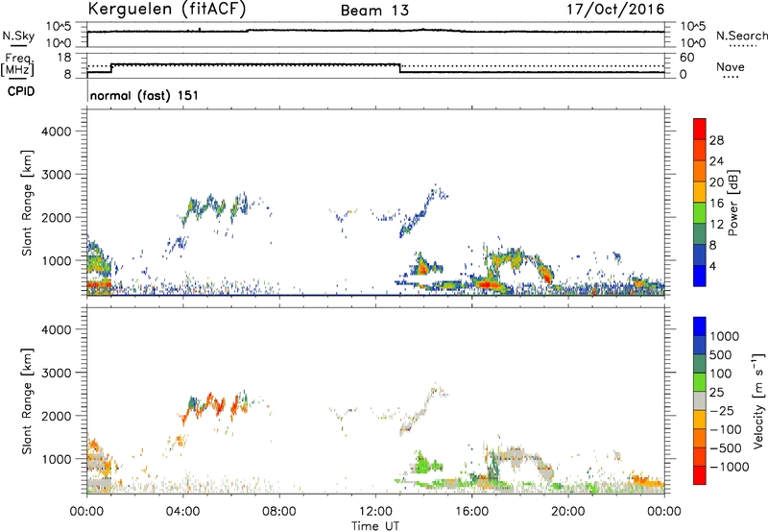Click the '28' power colorbar tick label

716,140
